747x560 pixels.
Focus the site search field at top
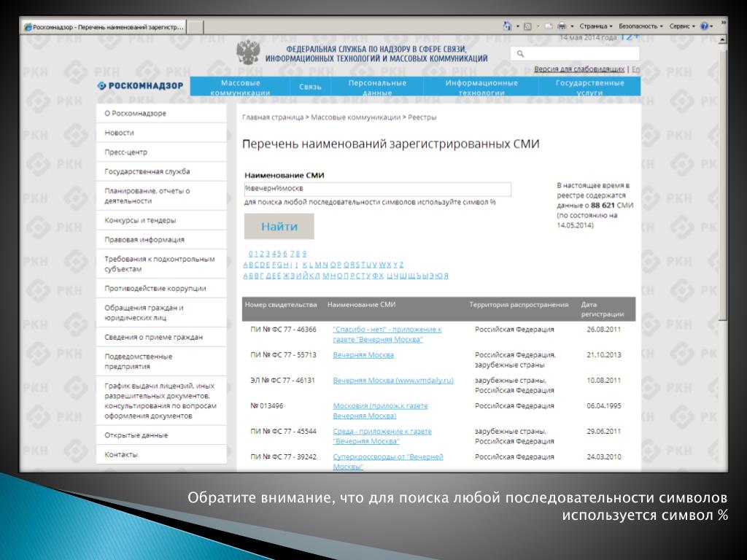[x=575, y=54]
